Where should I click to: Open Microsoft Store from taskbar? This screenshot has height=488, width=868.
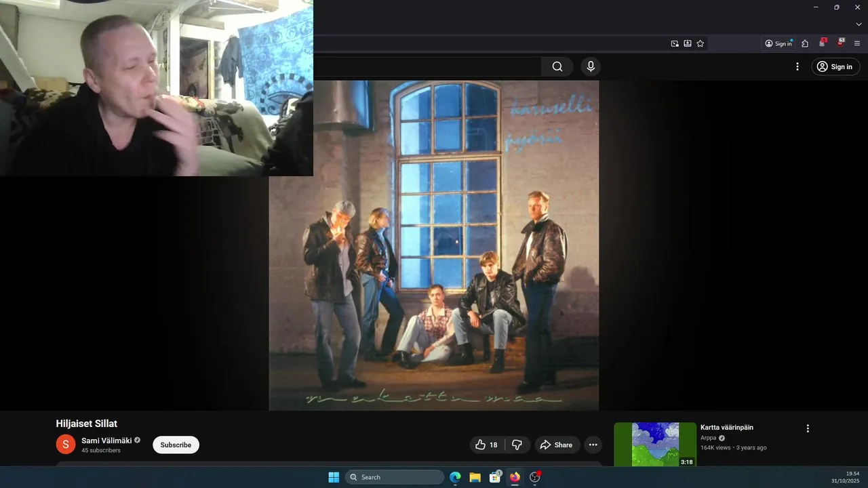pos(495,477)
